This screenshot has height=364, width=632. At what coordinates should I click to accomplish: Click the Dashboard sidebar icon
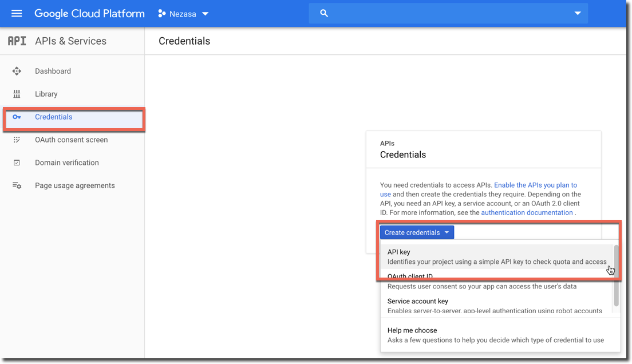coord(17,72)
